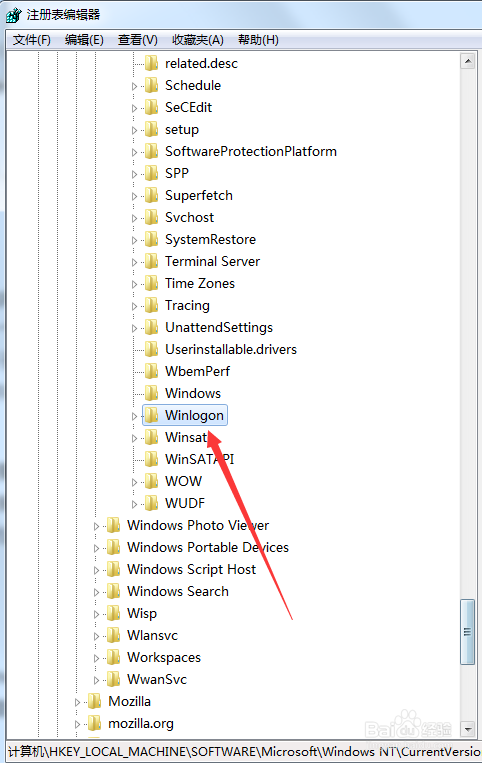Image resolution: width=482 pixels, height=763 pixels.
Task: Click the Userinstallable.drivers folder icon
Action: [152, 349]
